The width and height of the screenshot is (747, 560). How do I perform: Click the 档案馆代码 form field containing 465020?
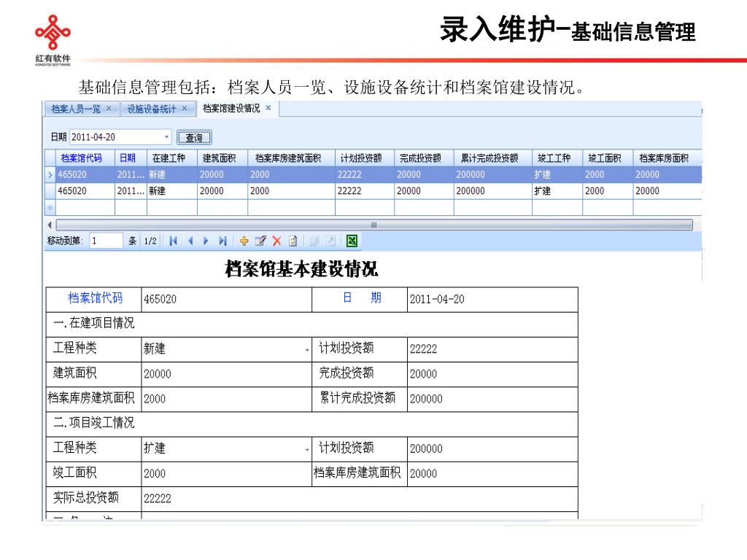pyautogui.click(x=226, y=300)
